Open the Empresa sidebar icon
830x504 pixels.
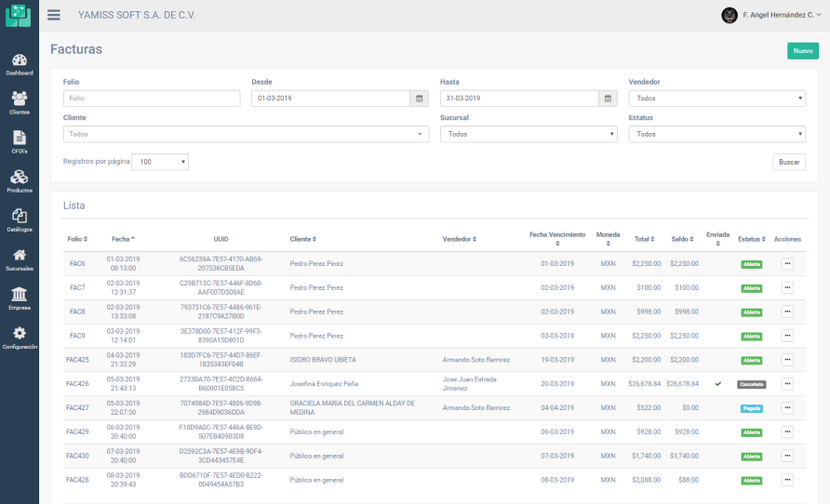[19, 296]
